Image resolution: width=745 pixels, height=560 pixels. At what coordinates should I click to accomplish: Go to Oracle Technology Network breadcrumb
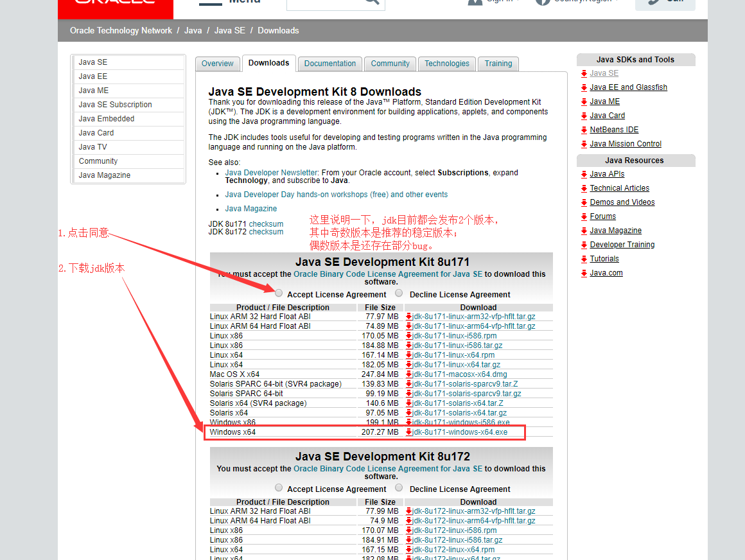pos(121,30)
